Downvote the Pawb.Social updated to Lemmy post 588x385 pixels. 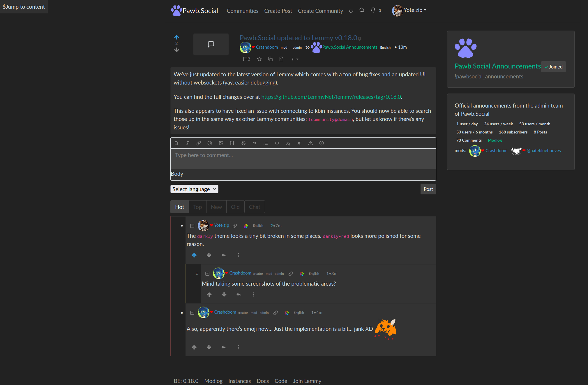tap(176, 50)
